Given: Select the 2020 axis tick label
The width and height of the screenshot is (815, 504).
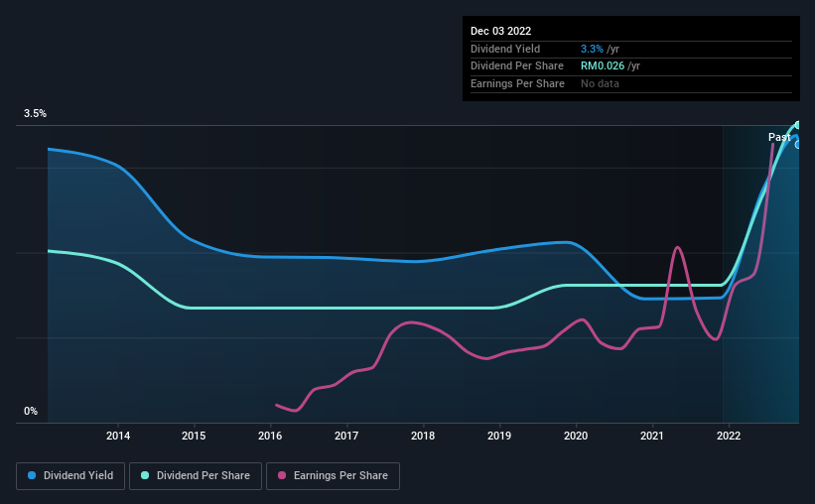Looking at the screenshot, I should pos(576,436).
